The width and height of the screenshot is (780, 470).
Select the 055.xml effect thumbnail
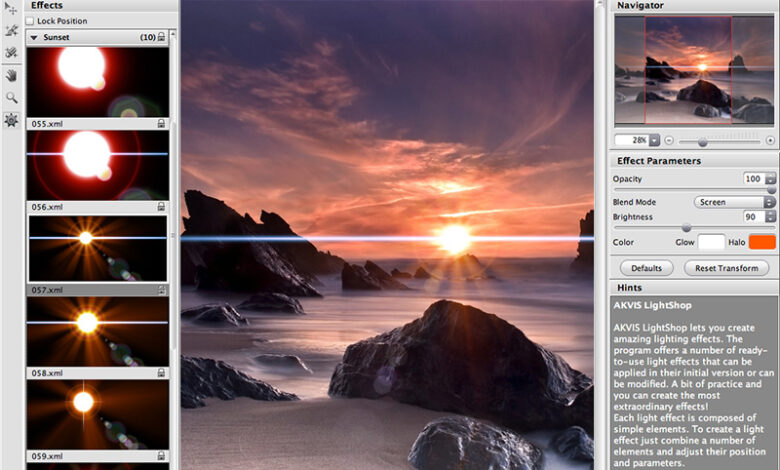point(98,82)
